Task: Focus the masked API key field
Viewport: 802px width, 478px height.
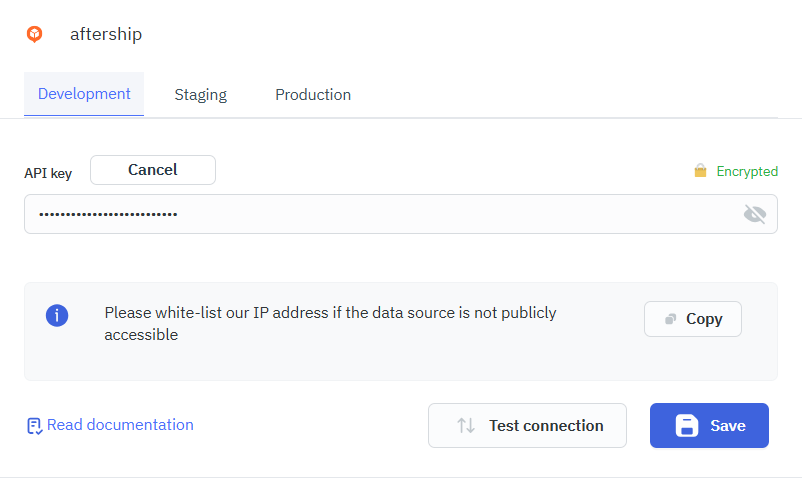Action: coord(401,214)
